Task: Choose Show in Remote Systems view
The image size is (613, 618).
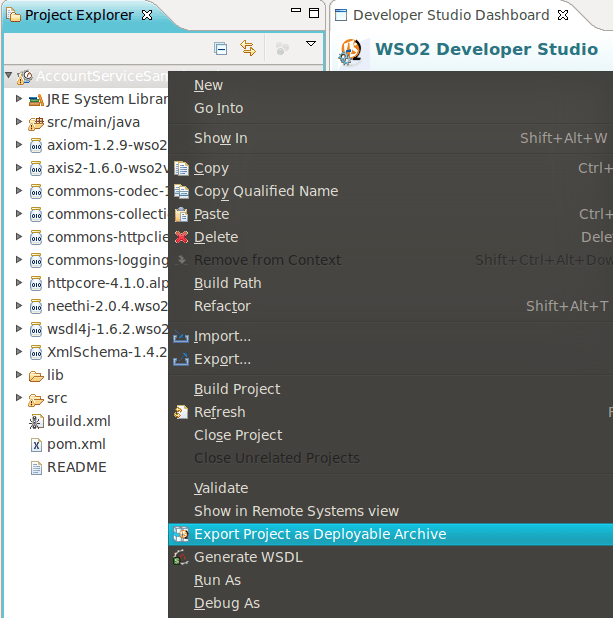Action: point(391,511)
